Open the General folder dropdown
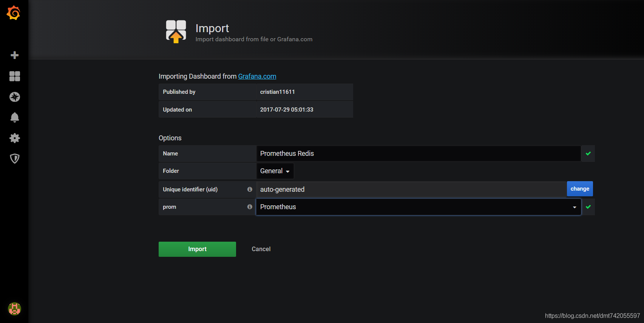The height and width of the screenshot is (323, 644). pyautogui.click(x=275, y=171)
